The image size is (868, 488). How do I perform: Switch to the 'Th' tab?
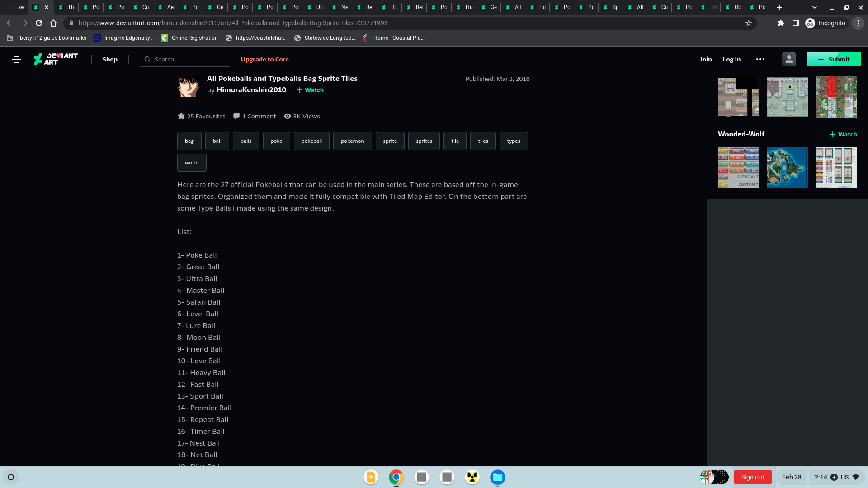pyautogui.click(x=66, y=7)
